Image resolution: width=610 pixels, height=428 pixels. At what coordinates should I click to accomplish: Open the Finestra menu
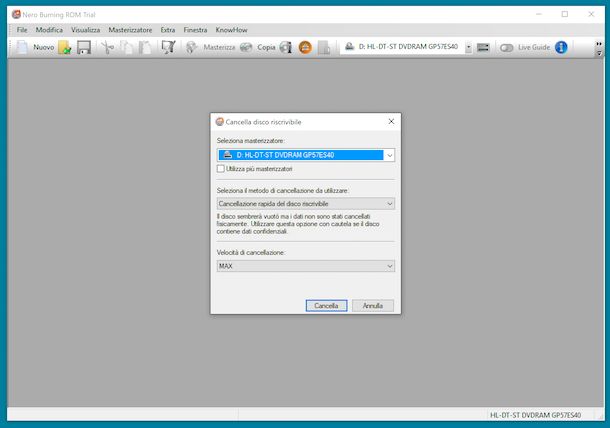195,30
